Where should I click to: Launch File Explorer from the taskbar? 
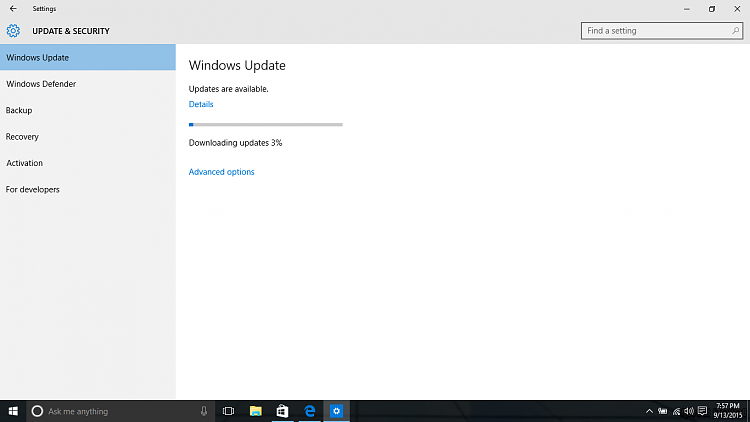(x=255, y=411)
